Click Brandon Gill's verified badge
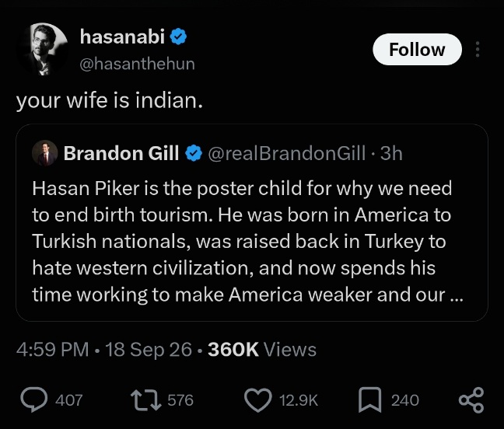 point(194,153)
